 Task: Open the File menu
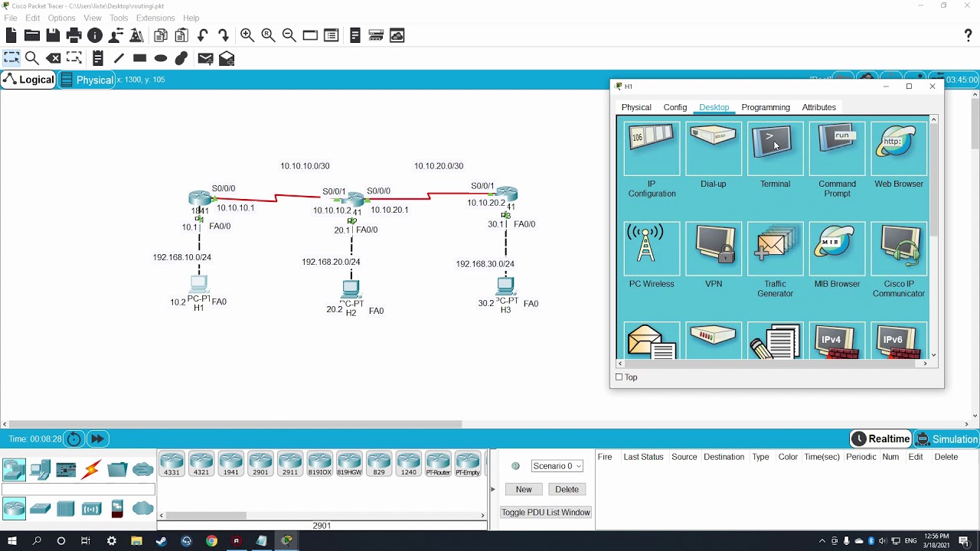click(11, 18)
